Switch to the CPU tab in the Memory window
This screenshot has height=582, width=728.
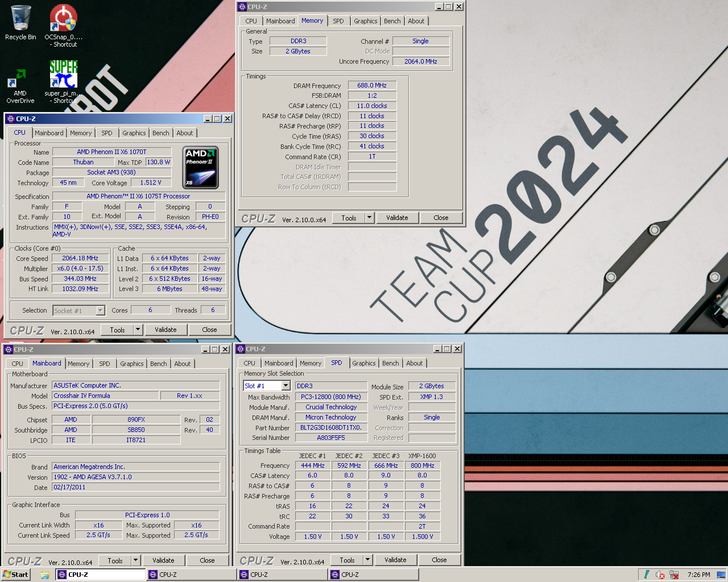(251, 21)
